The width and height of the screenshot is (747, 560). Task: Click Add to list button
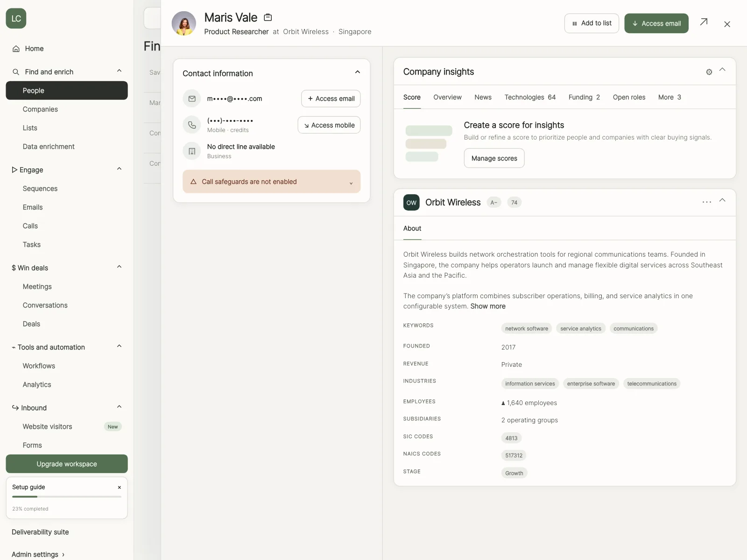[x=592, y=23]
